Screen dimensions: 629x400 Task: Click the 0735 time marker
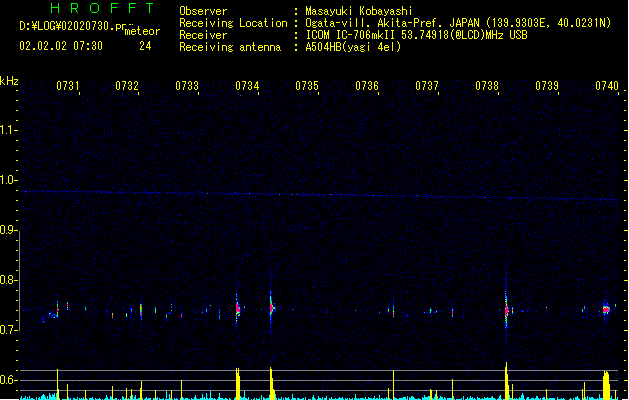click(x=307, y=86)
